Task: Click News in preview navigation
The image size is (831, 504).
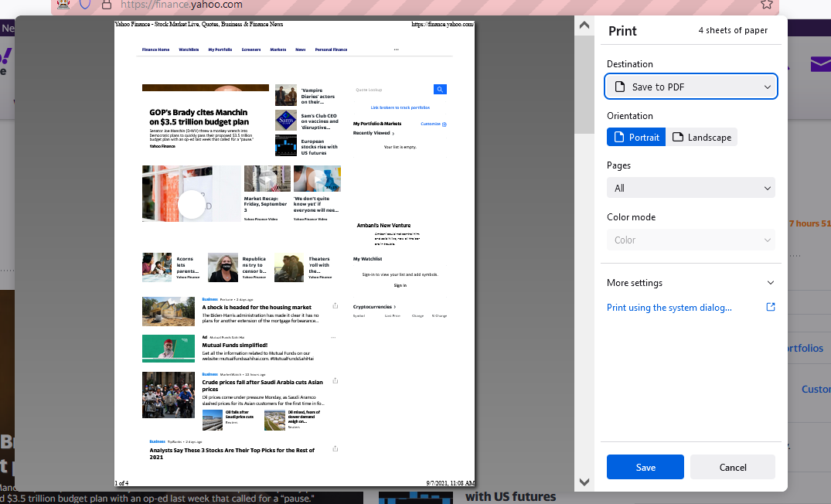Action: 301,49
